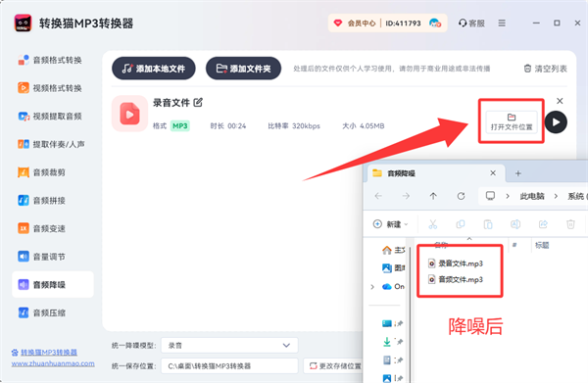
Task: Open www.zhuanhuanmao.com link
Action: pyautogui.click(x=53, y=363)
